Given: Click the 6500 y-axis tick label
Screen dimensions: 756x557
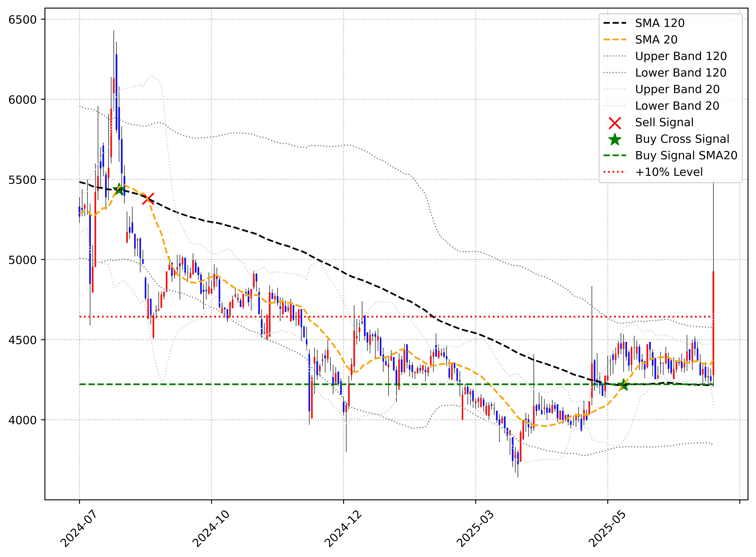Looking at the screenshot, I should point(23,20).
